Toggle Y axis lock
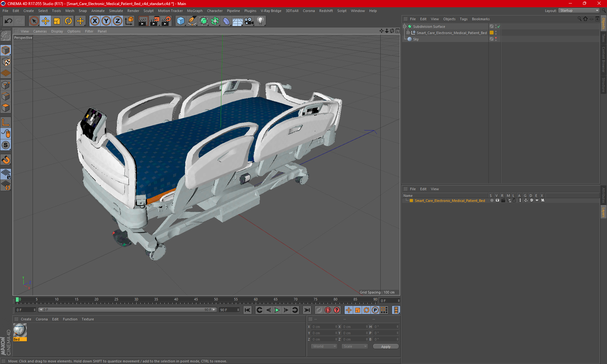This screenshot has width=607, height=364. pyautogui.click(x=106, y=21)
